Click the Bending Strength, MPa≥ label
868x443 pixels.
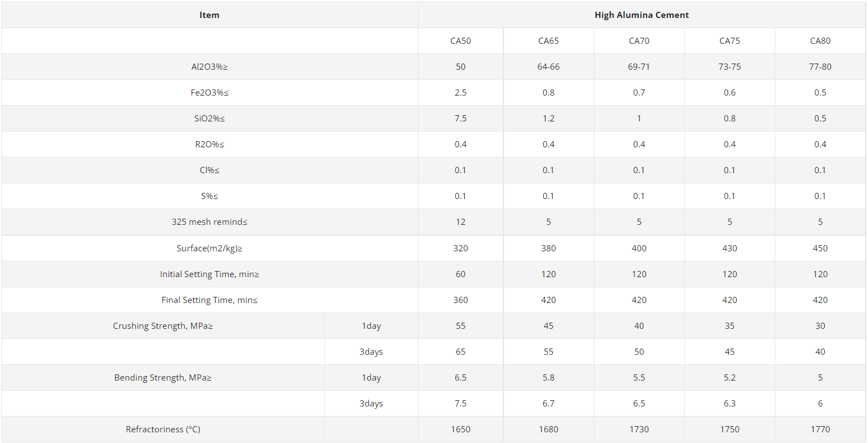coord(163,378)
